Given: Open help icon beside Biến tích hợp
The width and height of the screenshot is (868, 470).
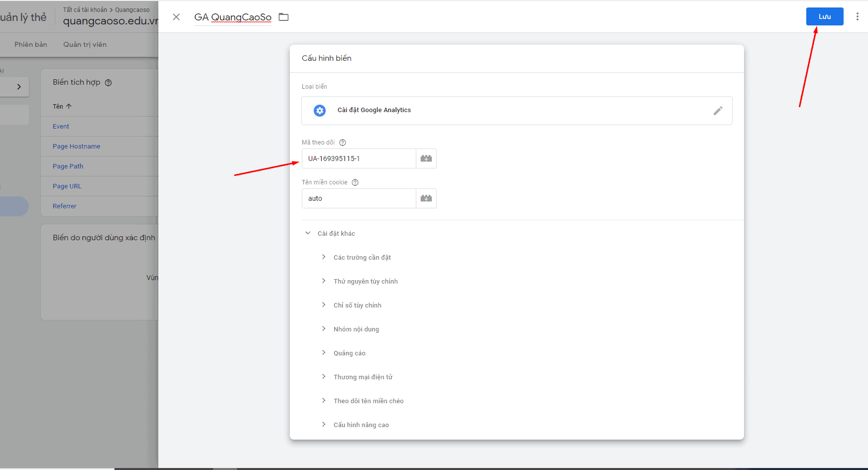Looking at the screenshot, I should coord(108,83).
